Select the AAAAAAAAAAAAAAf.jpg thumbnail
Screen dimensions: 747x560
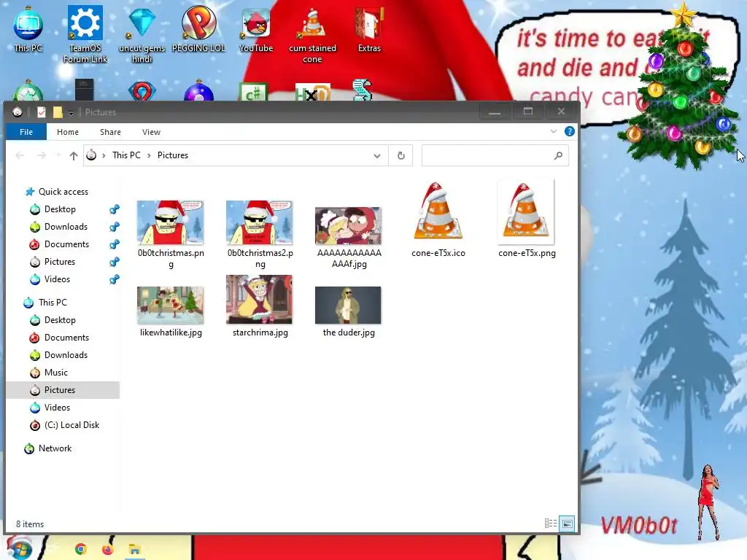[348, 226]
